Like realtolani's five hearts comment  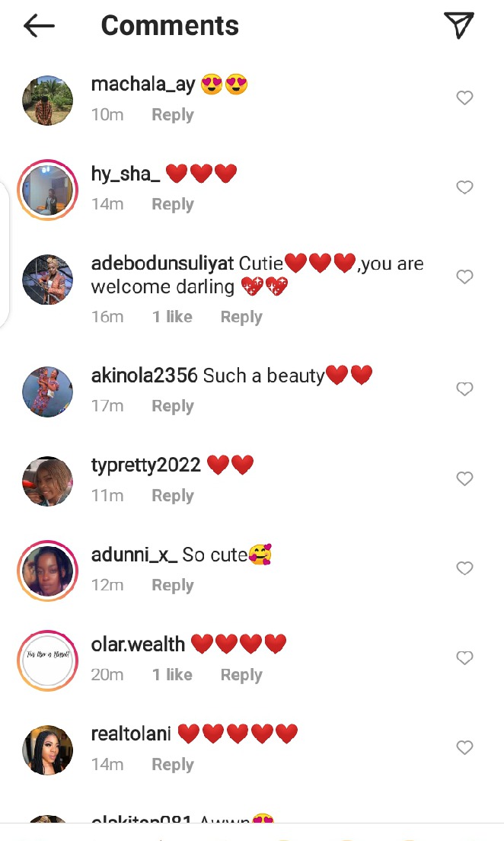464,747
